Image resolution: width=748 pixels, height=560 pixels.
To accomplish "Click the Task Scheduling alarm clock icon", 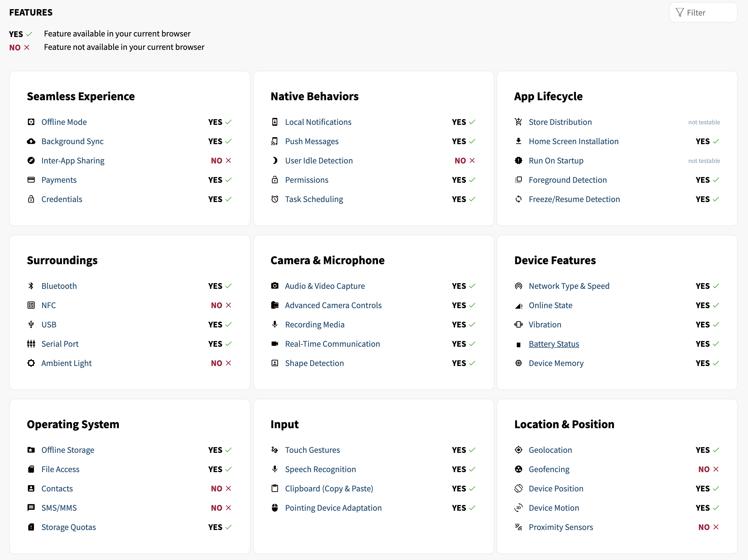I will pos(275,199).
